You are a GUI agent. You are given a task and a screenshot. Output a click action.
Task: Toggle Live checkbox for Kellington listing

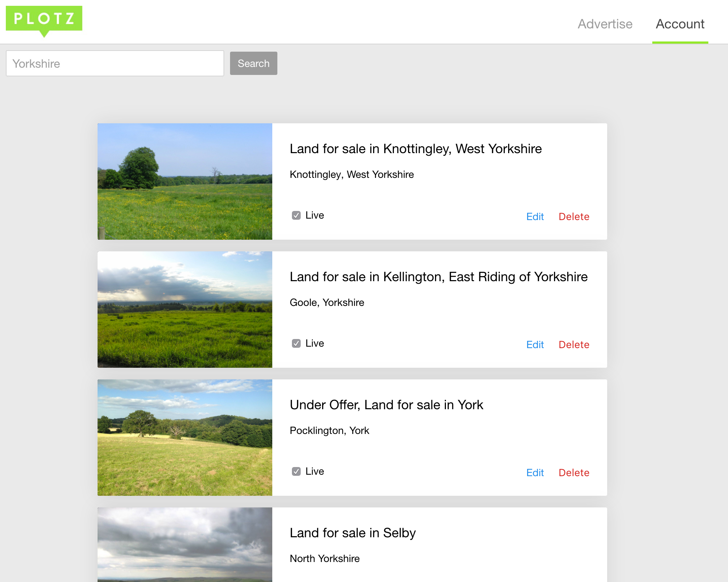click(x=296, y=343)
